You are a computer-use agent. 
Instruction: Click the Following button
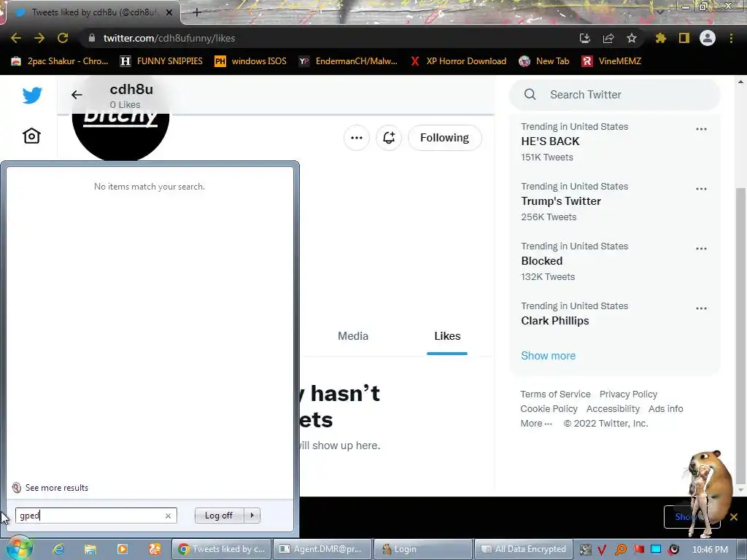pos(444,138)
